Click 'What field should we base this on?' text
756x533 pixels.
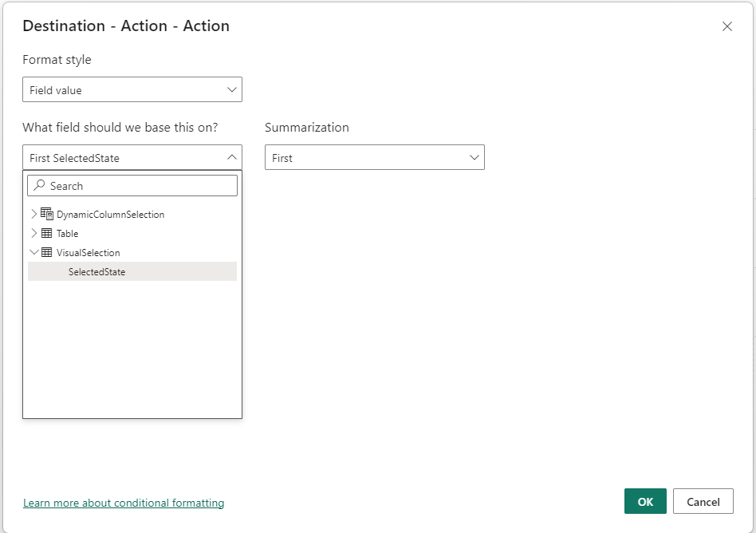click(120, 128)
